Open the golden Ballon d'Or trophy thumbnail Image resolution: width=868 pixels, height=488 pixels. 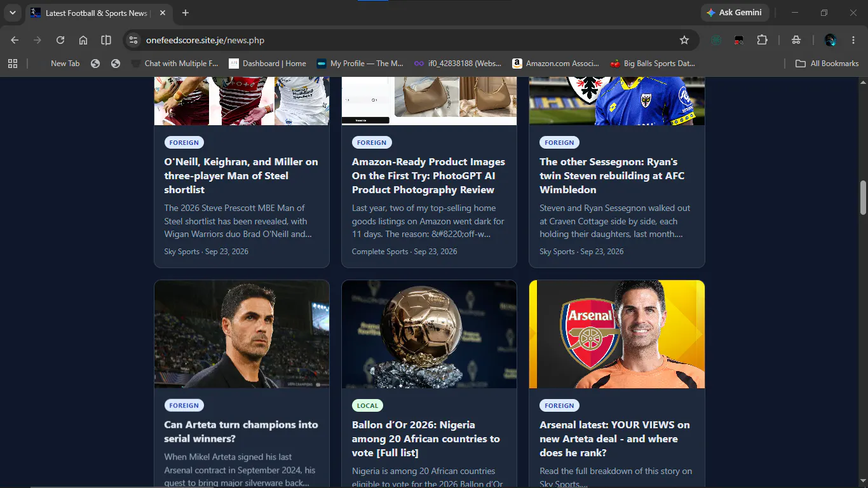429,334
